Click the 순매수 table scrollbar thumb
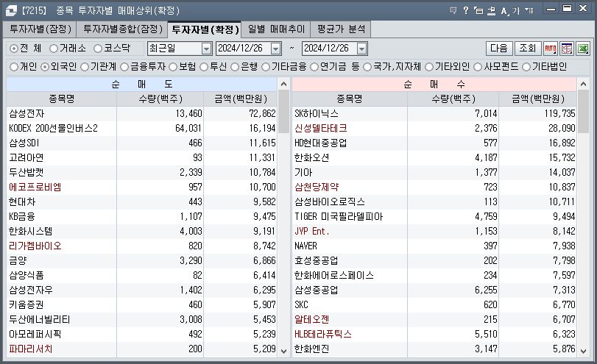The image size is (597, 364). [583, 112]
